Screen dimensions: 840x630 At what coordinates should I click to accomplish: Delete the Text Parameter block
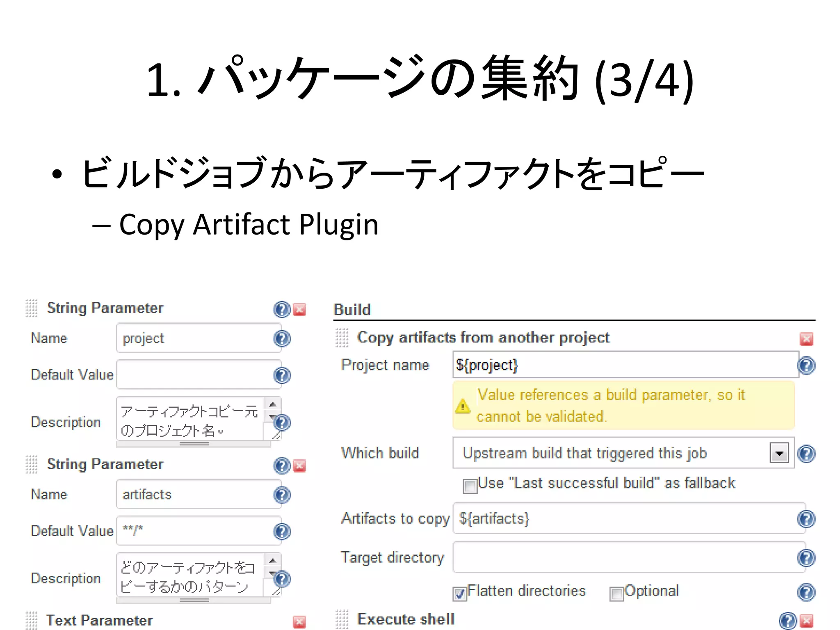pos(299,622)
